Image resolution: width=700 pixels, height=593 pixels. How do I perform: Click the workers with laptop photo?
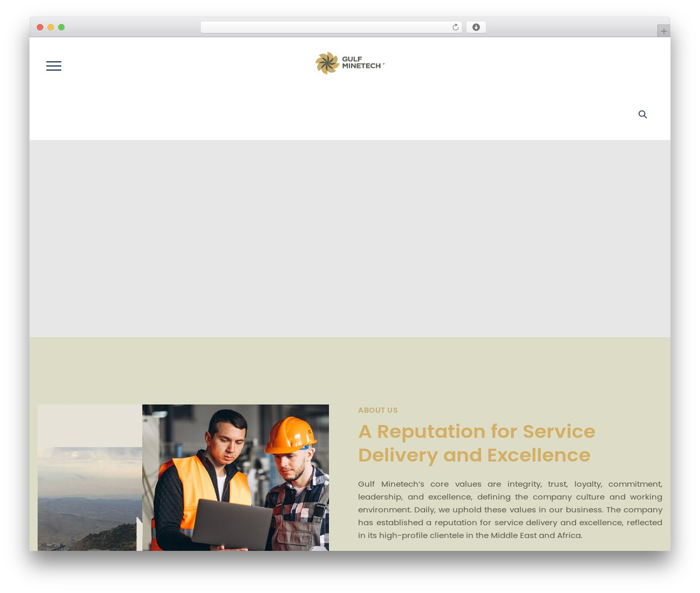click(x=236, y=478)
